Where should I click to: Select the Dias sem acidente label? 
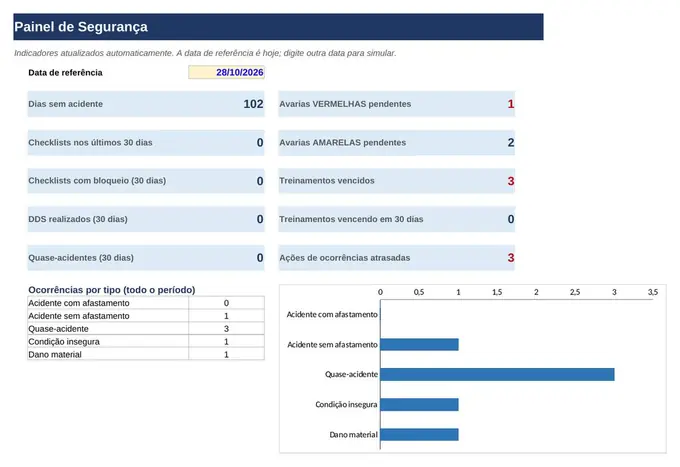(x=65, y=104)
